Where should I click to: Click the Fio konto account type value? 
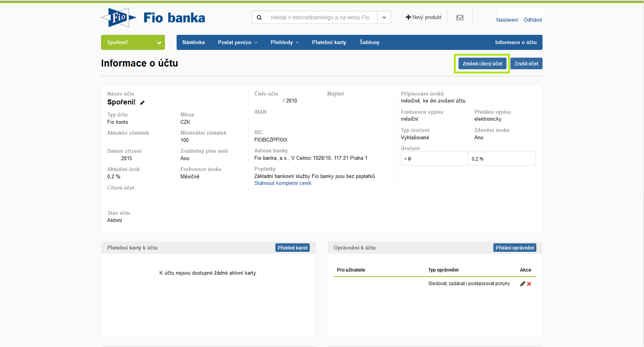point(118,122)
